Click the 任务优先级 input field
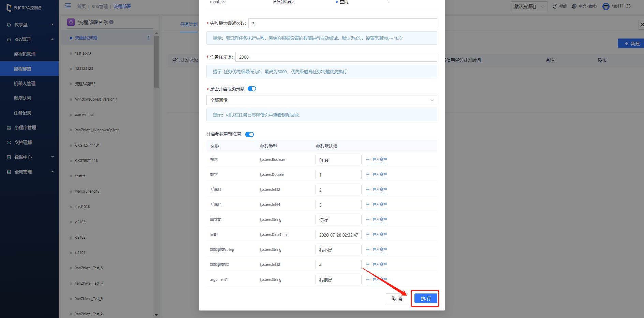Viewport: 644px width, 318px height. tap(336, 57)
